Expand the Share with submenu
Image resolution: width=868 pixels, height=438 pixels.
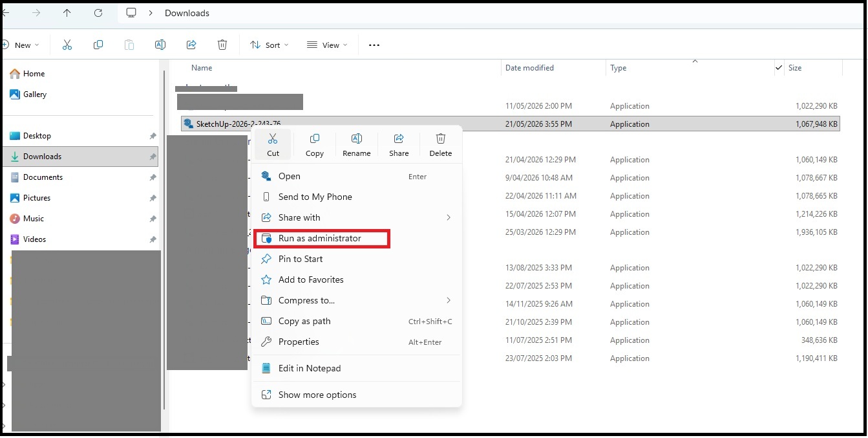tap(356, 217)
